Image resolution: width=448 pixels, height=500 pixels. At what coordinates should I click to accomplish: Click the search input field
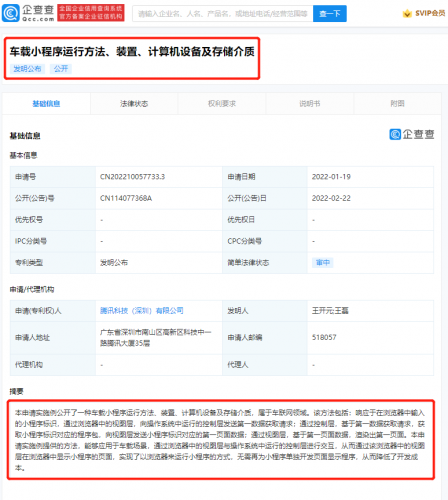[223, 14]
